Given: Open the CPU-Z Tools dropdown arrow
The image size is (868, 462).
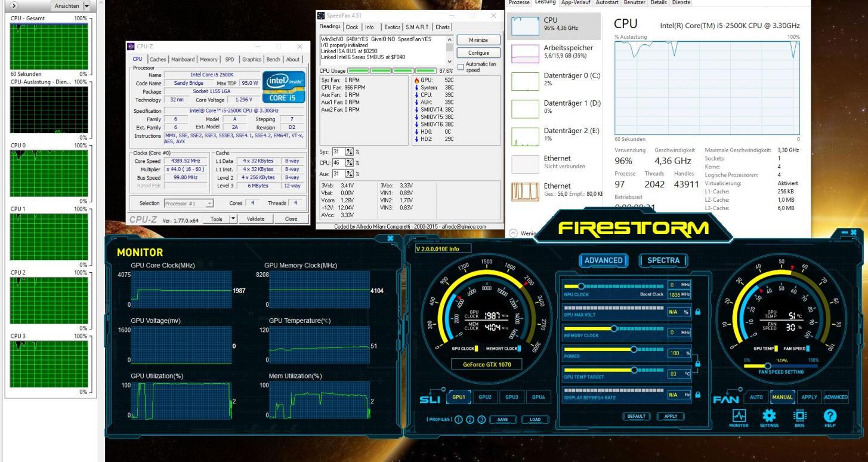Looking at the screenshot, I should (234, 218).
